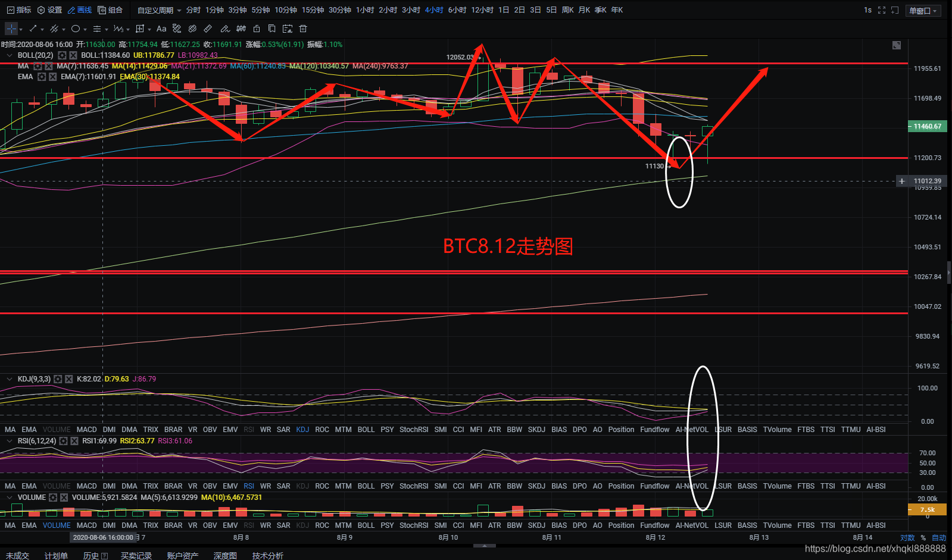Viewport: 952px width, 560px height.
Task: Open BOLL indicator settings gear
Action: click(62, 55)
